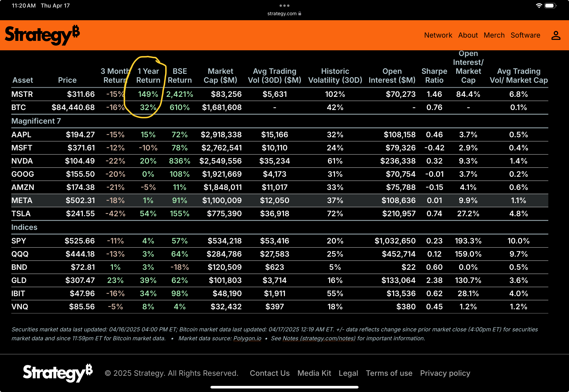
Task: Click TSLA 3 Month Return -42%
Action: pyautogui.click(x=115, y=213)
